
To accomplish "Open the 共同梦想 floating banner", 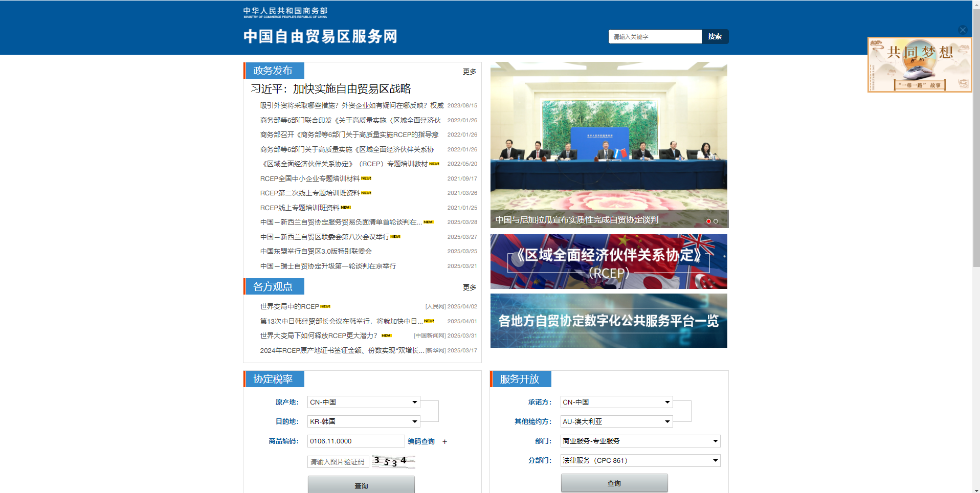I will click(919, 65).
